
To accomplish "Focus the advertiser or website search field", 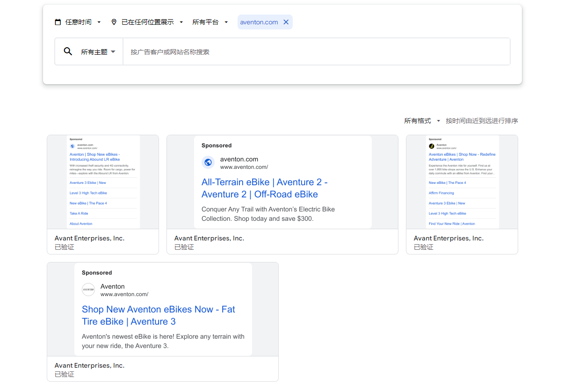I will pyautogui.click(x=316, y=52).
